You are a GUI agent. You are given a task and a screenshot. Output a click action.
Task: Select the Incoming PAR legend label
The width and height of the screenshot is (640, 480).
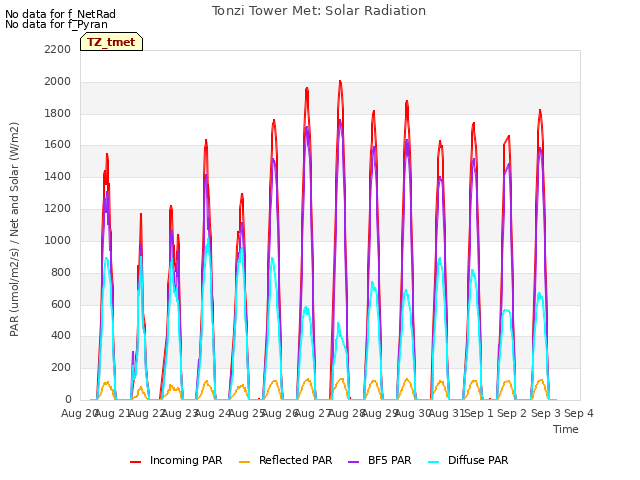(186, 460)
